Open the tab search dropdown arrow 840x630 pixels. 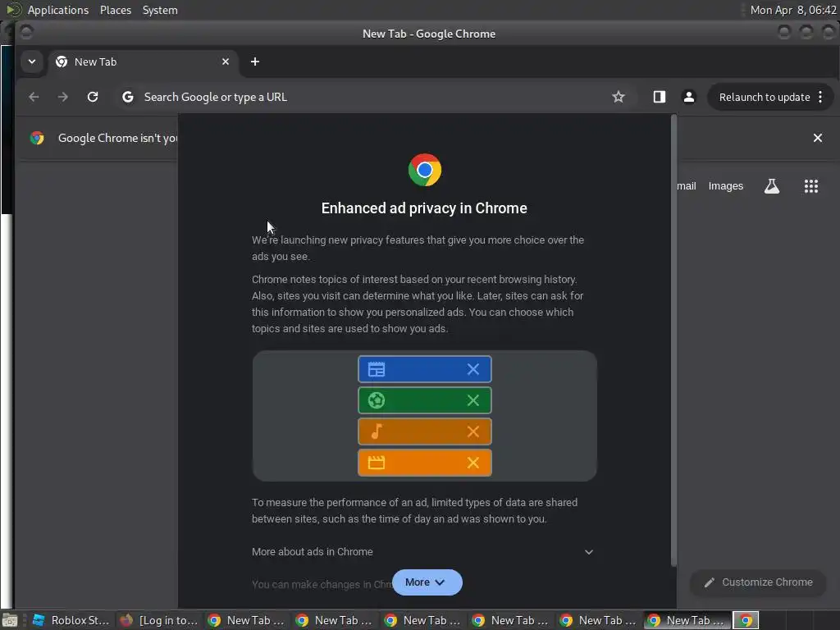[x=32, y=62]
